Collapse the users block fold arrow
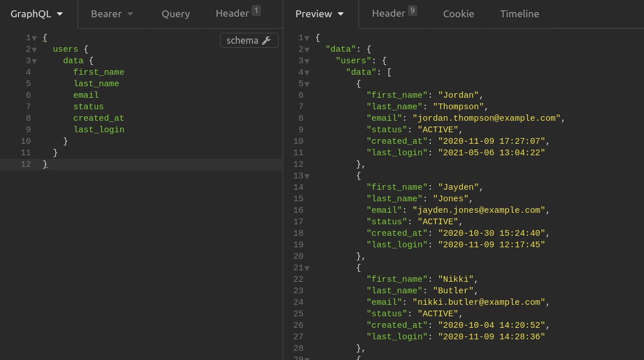This screenshot has width=644, height=360. coord(34,49)
